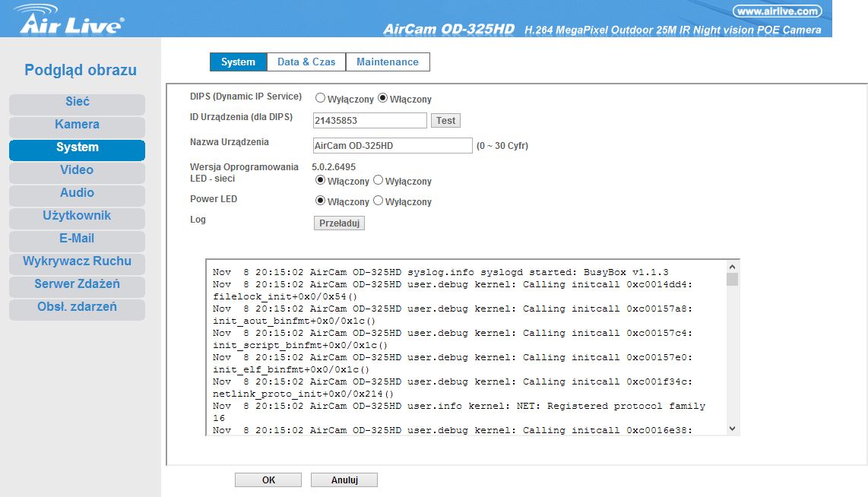The width and height of the screenshot is (868, 497).
Task: Click the OK button
Action: [x=268, y=480]
